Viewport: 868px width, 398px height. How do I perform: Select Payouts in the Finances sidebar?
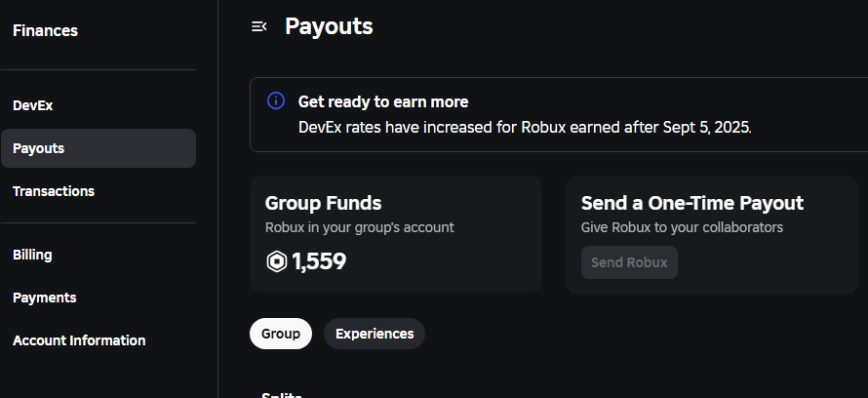click(x=39, y=148)
